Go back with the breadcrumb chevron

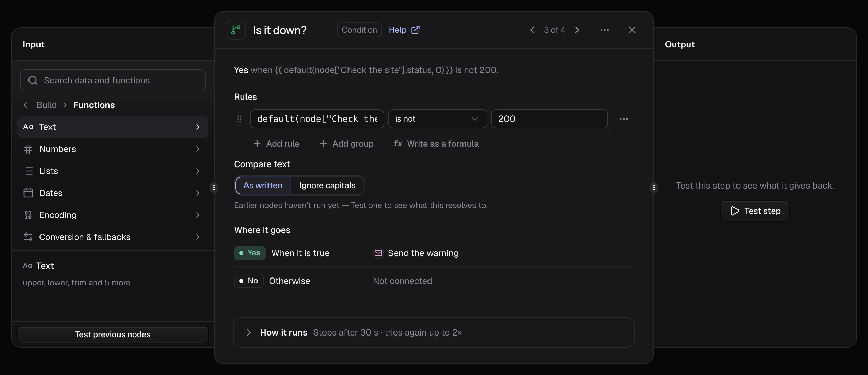pyautogui.click(x=25, y=105)
